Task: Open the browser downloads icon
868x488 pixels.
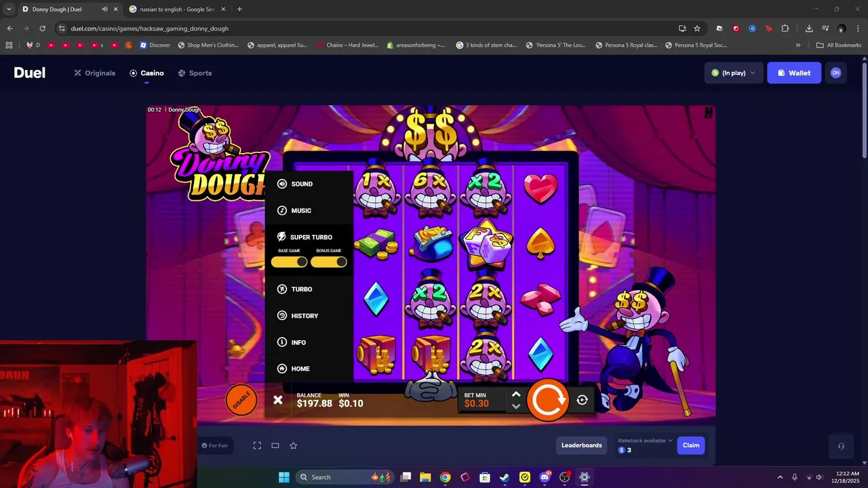Action: [809, 28]
